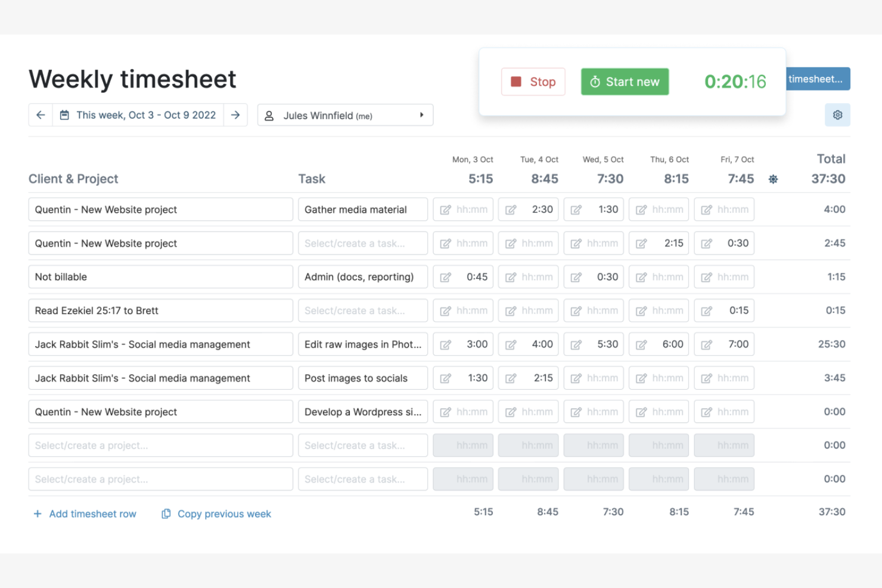Edit Friday's entry for Read Ezekiel 25:17
This screenshot has width=882, height=588.
pos(706,310)
